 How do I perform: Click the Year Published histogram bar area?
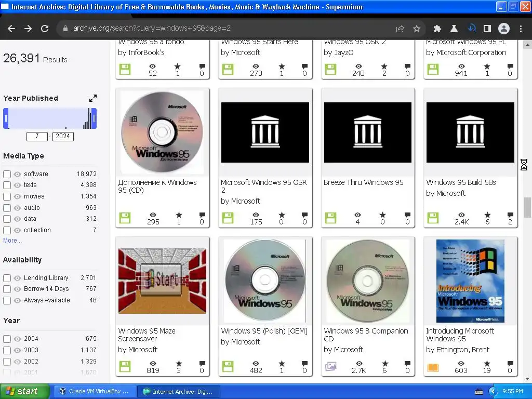pyautogui.click(x=50, y=118)
